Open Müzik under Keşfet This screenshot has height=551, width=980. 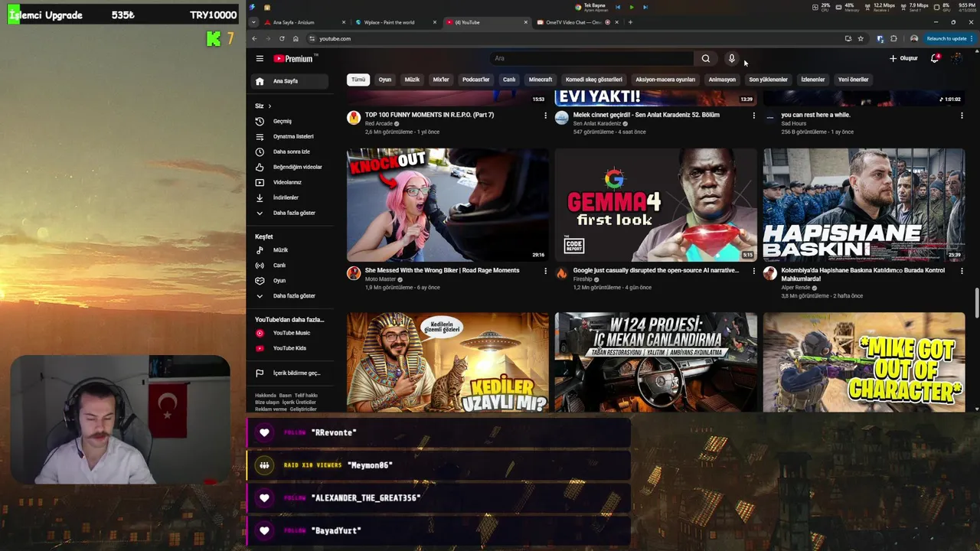[x=291, y=250]
